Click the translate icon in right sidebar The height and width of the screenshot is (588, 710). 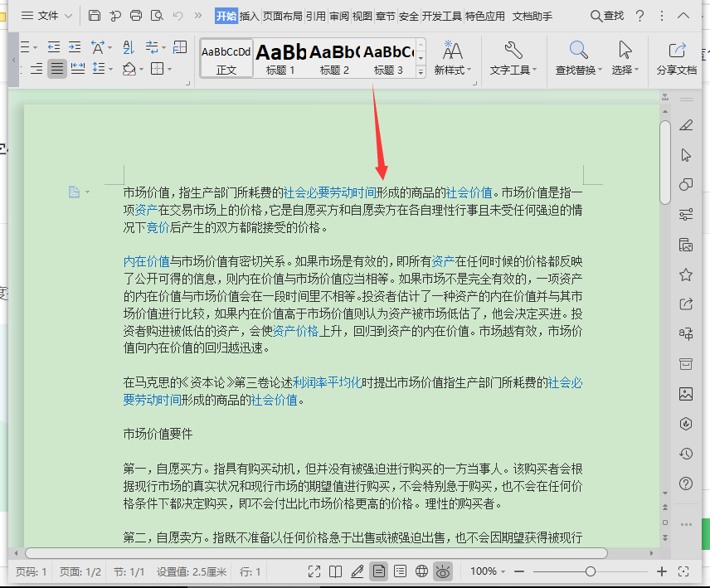click(686, 334)
